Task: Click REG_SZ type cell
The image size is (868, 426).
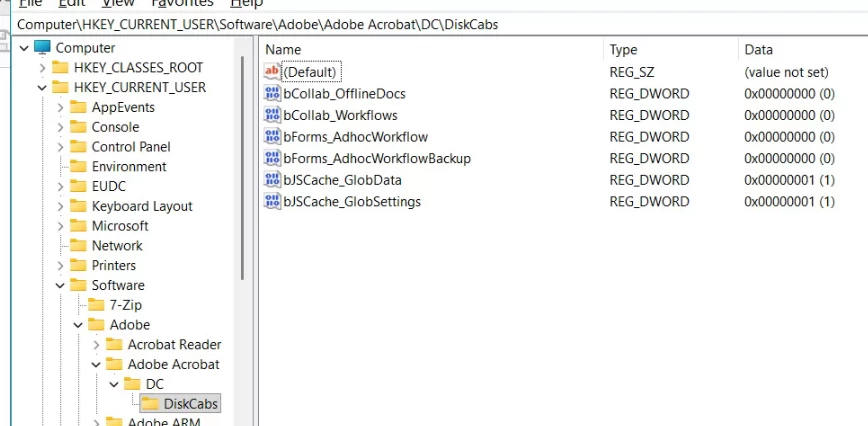Action: click(x=632, y=72)
